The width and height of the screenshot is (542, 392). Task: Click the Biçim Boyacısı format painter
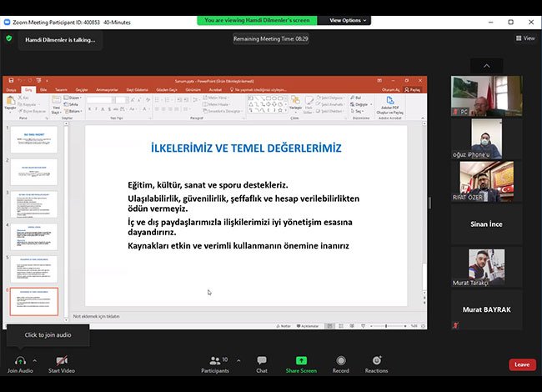pos(32,111)
